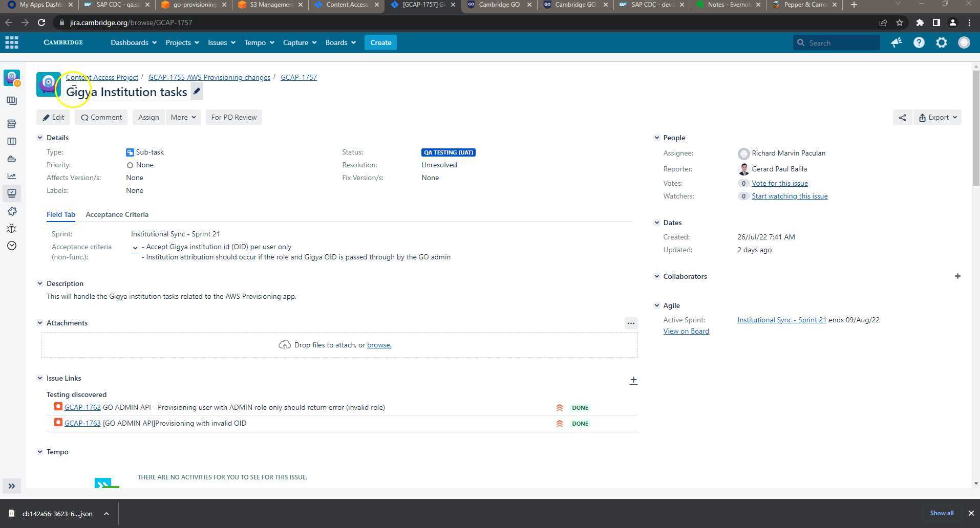Switch to the Acceptance Criteria tab
This screenshot has width=980, height=528.
coord(117,214)
